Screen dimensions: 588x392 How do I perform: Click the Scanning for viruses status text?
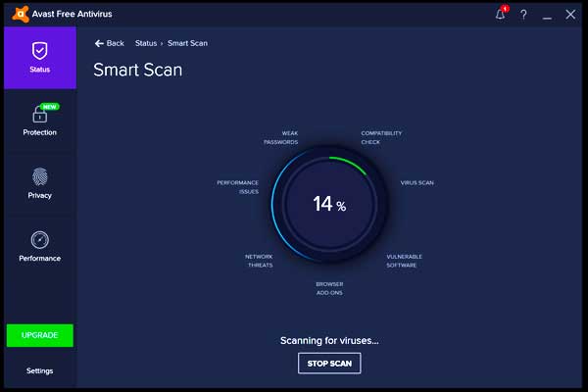point(329,341)
